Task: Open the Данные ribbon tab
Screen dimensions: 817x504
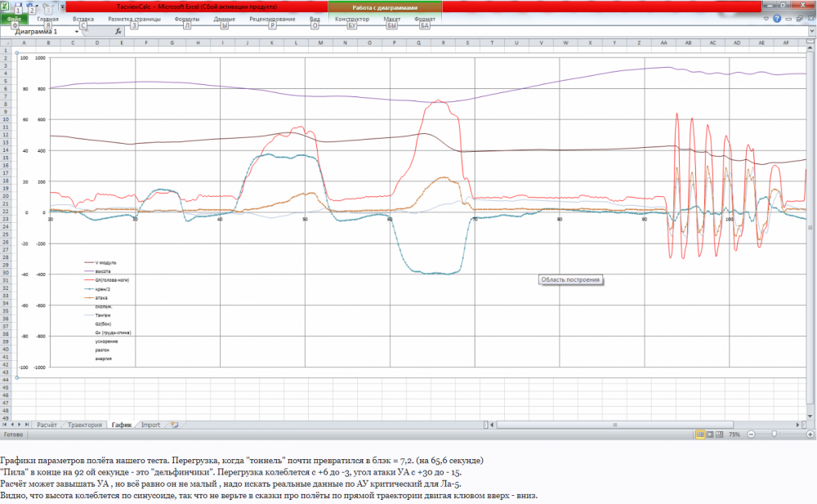Action: click(x=225, y=19)
